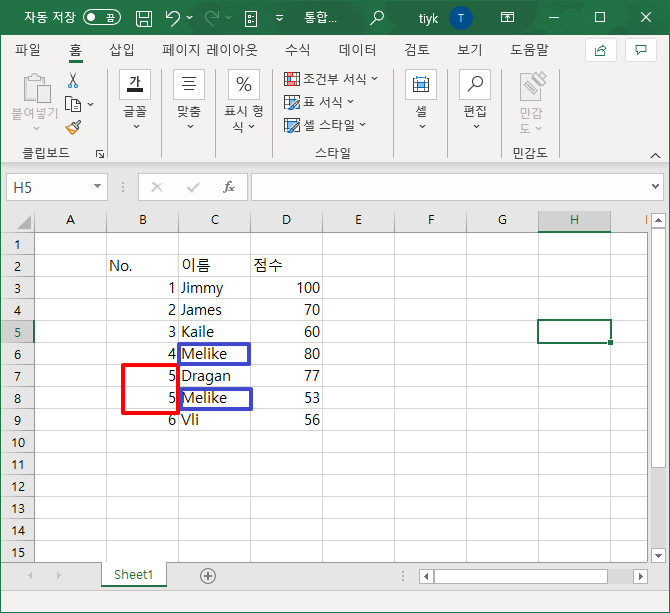The height and width of the screenshot is (613, 670).
Task: Expand the formula bar chevron
Action: [655, 186]
